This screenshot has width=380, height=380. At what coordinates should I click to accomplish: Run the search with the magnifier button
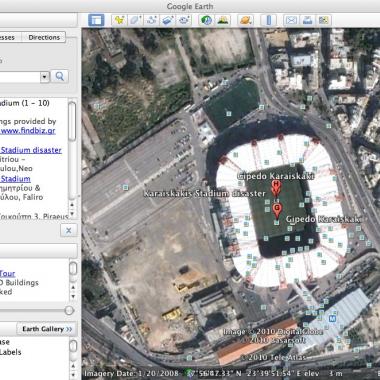[60, 76]
